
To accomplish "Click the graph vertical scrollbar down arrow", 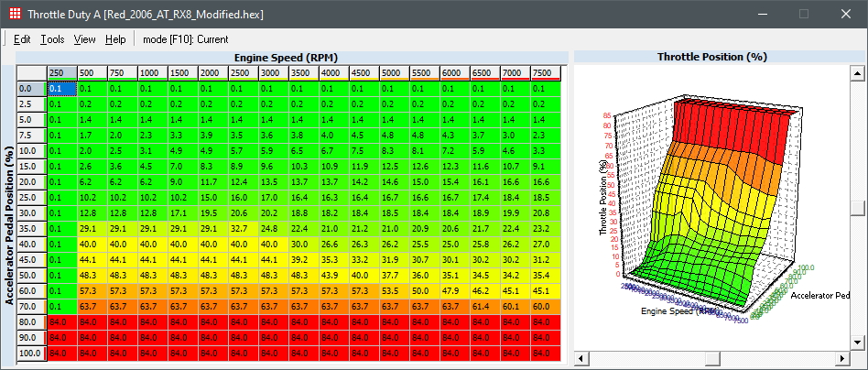I will pos(858,342).
